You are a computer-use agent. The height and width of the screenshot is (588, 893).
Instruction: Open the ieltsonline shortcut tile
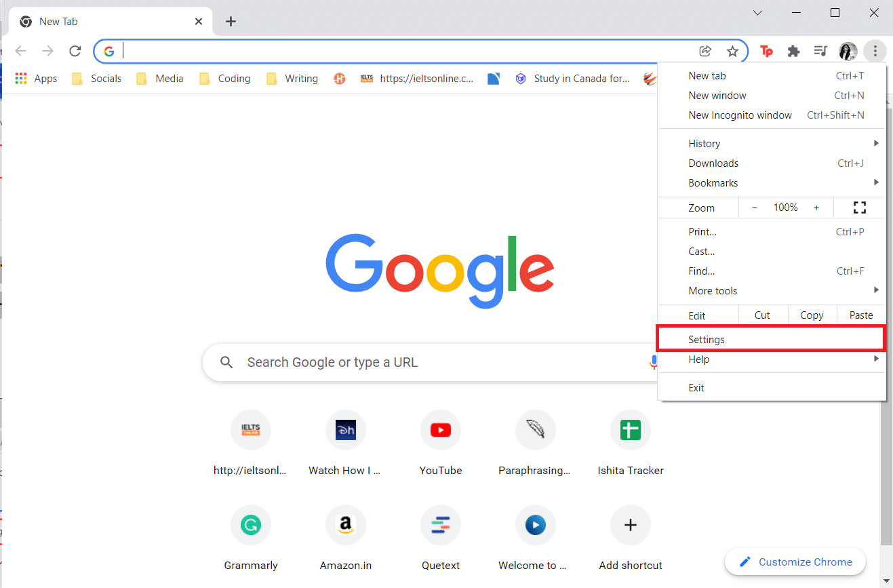251,443
